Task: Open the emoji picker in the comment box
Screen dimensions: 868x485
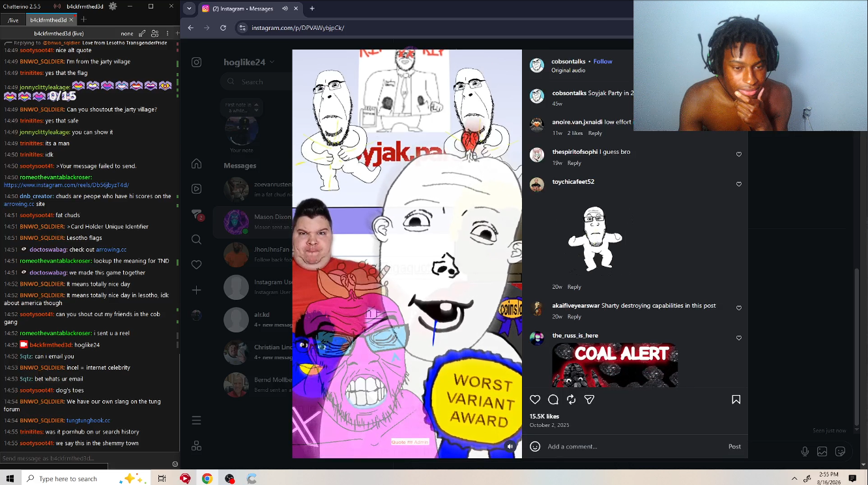Action: pyautogui.click(x=535, y=447)
